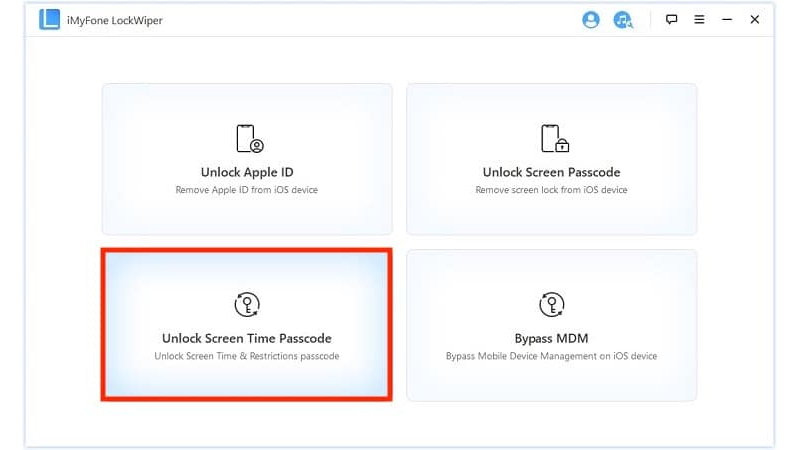Open the user account profile icon
800x450 pixels.
tap(590, 19)
